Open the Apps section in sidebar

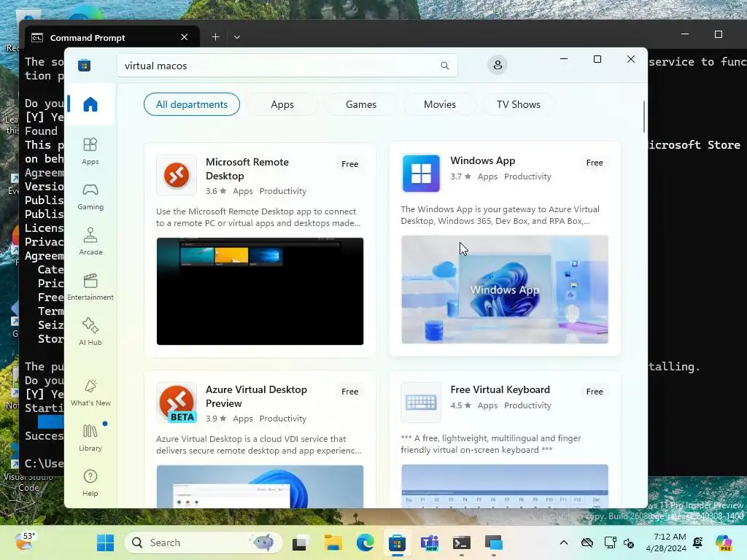tap(90, 152)
